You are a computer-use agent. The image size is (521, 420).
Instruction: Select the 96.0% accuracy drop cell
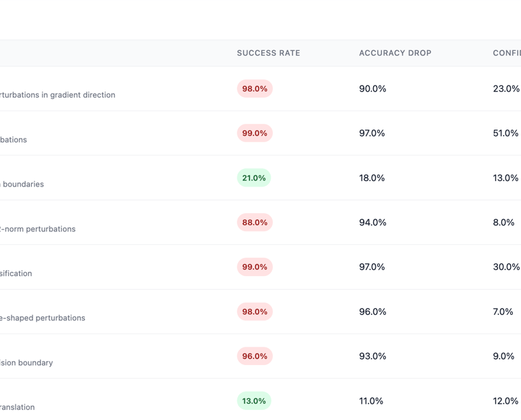pyautogui.click(x=372, y=311)
